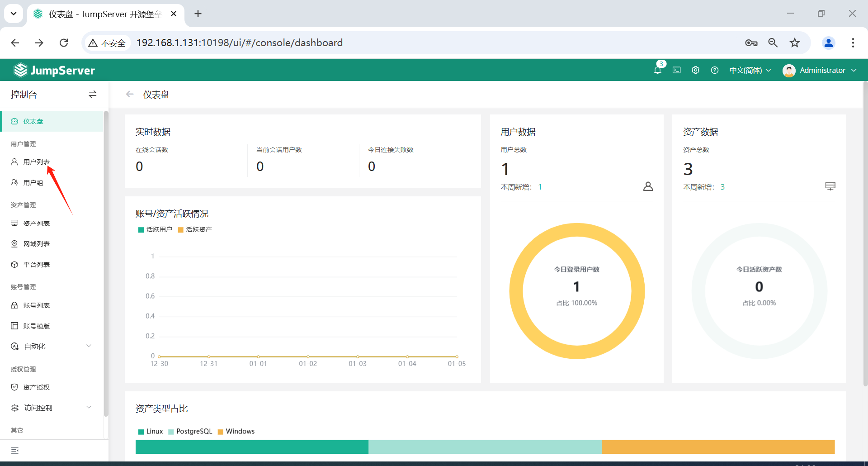868x466 pixels.
Task: Click the browser address bar URL
Action: pos(240,43)
